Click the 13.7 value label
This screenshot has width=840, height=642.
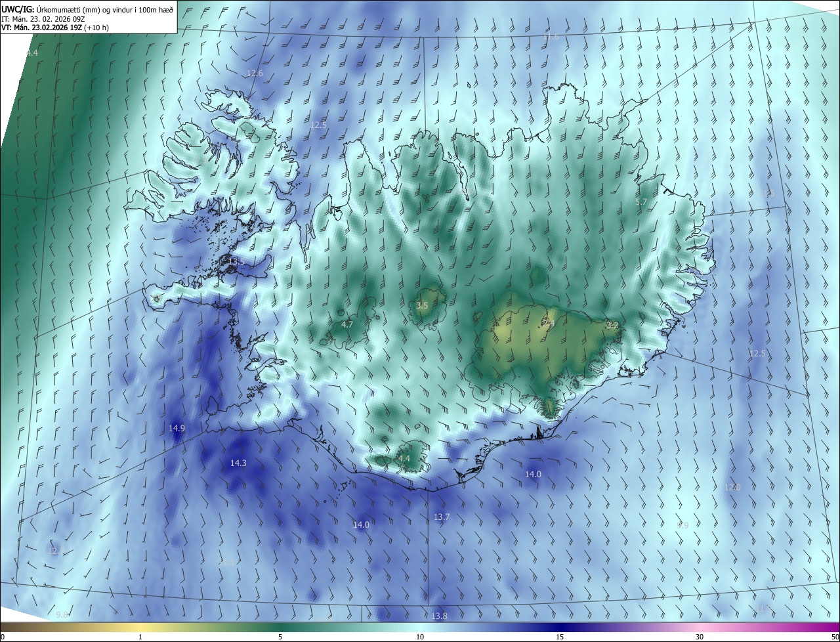click(442, 517)
